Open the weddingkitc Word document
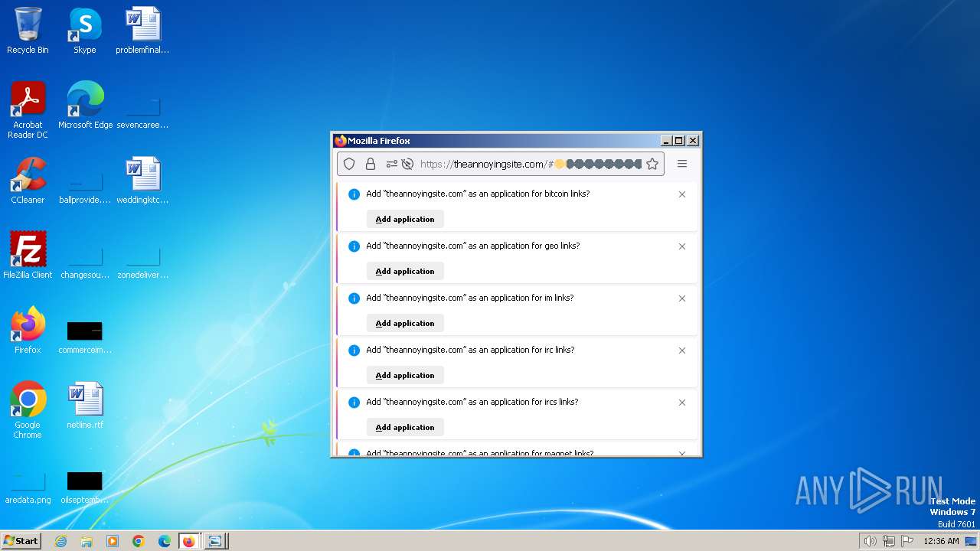Viewport: 980px width, 551px height. pyautogui.click(x=142, y=181)
